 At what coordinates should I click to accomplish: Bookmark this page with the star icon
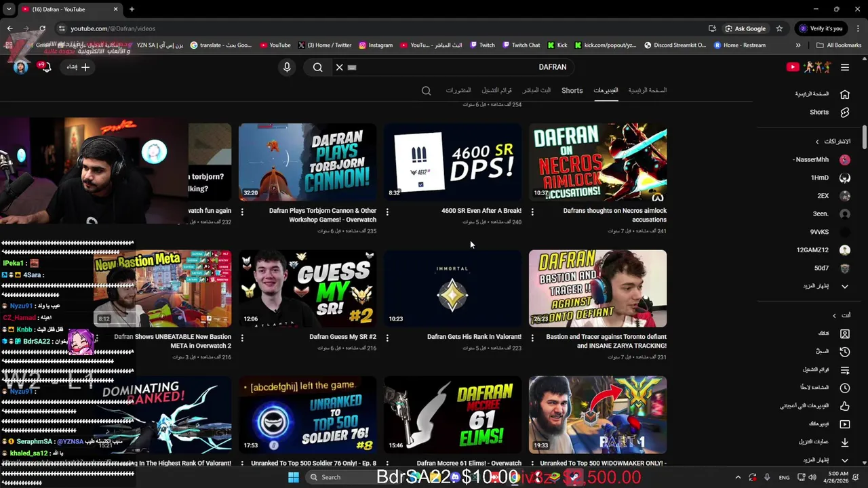(x=779, y=28)
